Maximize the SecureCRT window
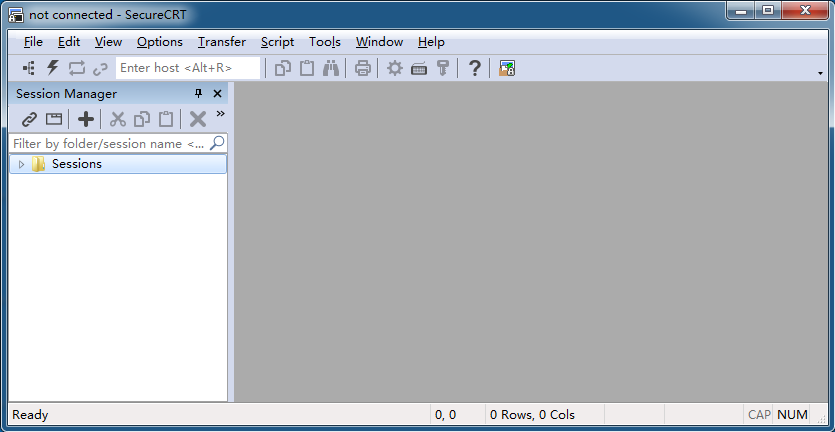The image size is (835, 432). click(768, 11)
